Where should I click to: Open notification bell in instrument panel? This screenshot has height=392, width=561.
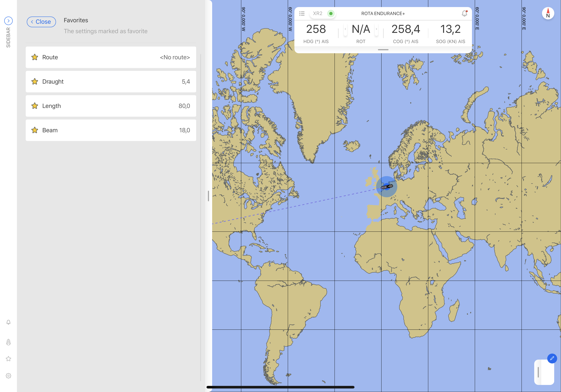464,13
